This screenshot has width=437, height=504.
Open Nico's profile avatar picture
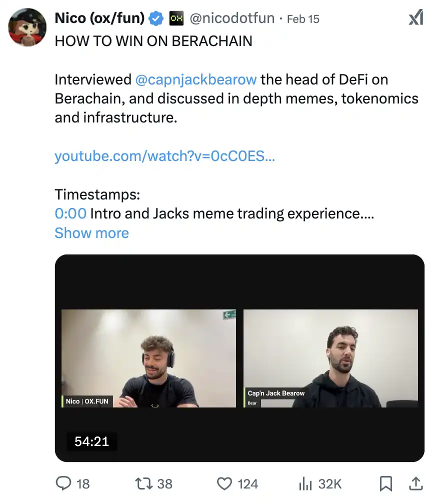[27, 27]
